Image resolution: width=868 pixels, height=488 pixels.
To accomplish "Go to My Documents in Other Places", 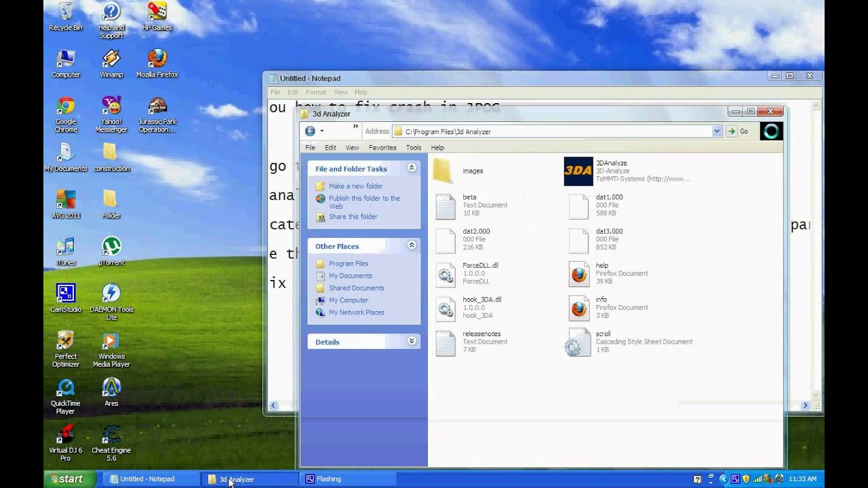I will (x=351, y=276).
